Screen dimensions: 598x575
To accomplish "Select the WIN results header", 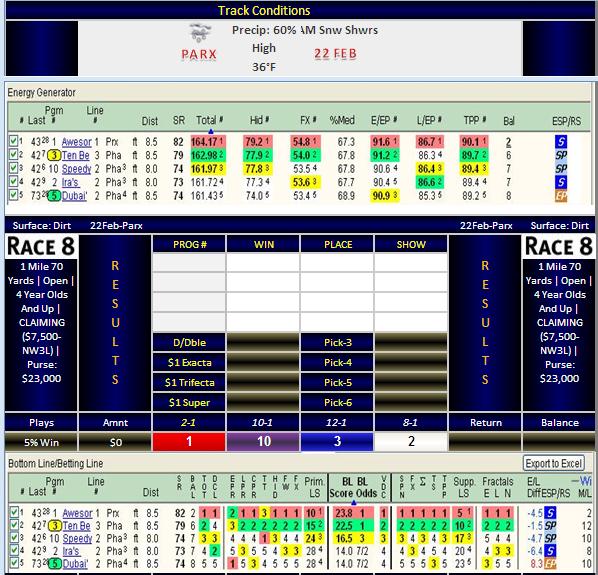I will [x=264, y=244].
